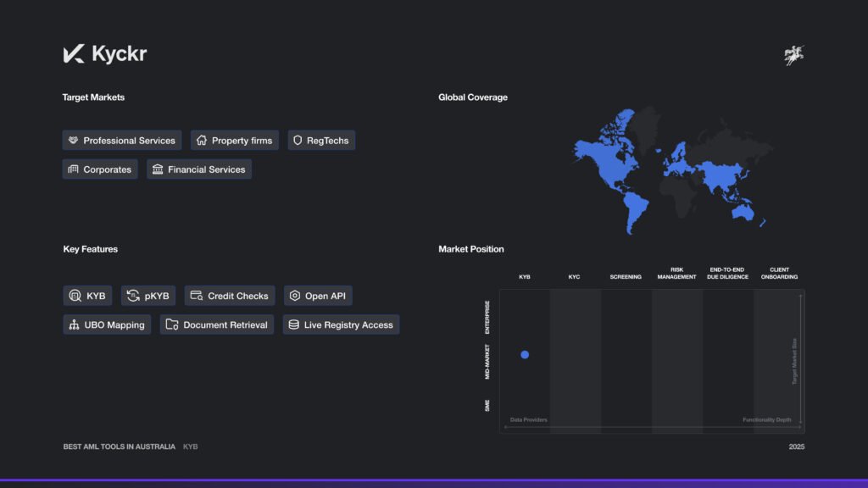Click BEST AML TOOLS IN AUSTRALIA footer text

[119, 446]
